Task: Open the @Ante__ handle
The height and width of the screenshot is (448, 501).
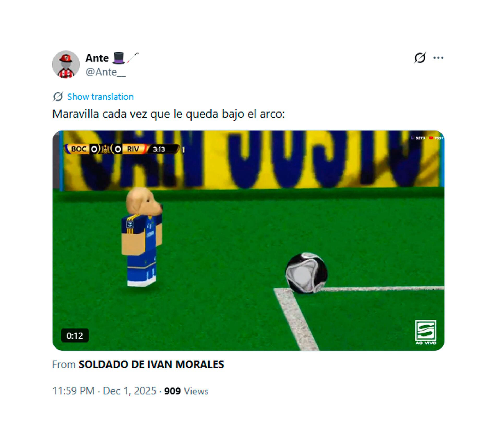Action: (105, 72)
